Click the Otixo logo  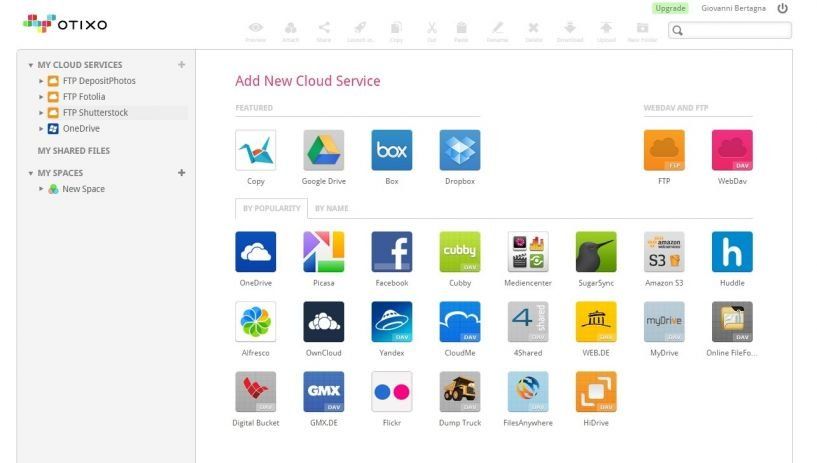[x=65, y=23]
